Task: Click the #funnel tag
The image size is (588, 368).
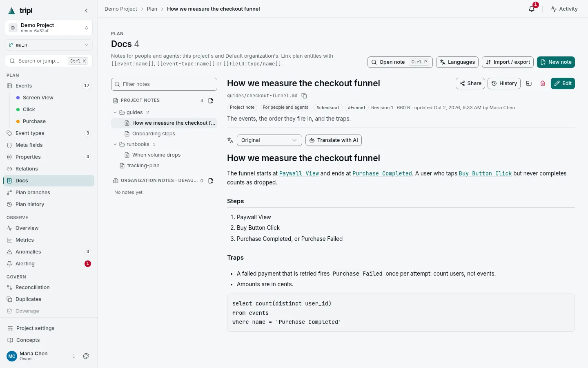Action: (x=357, y=108)
